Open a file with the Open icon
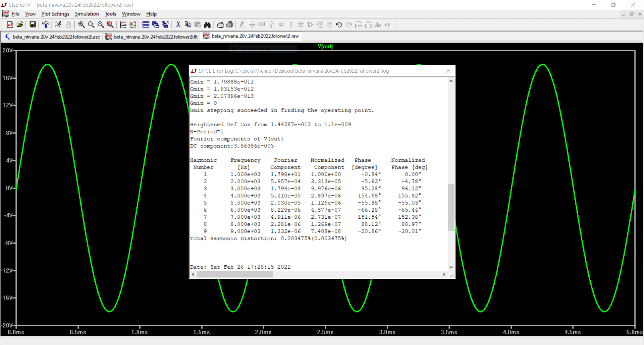644x345 pixels. [20, 25]
